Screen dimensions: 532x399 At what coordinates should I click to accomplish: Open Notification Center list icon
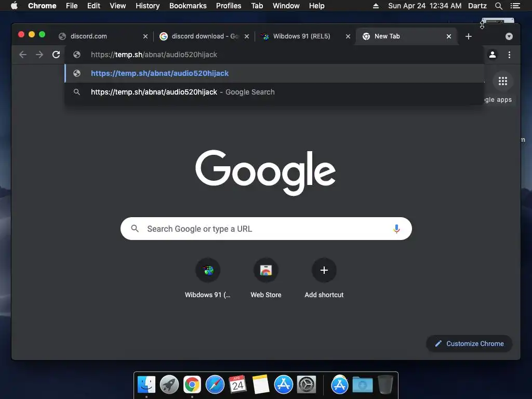(515, 6)
